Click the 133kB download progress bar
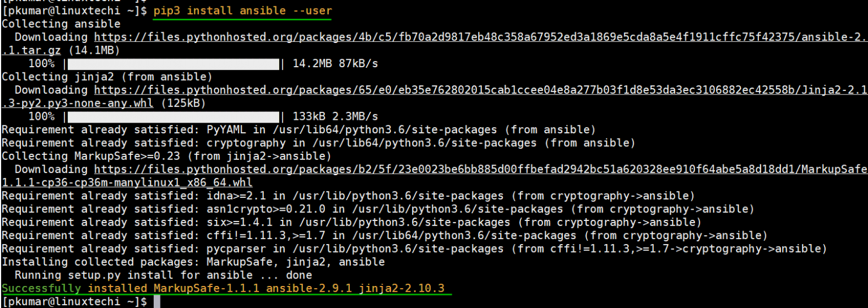The height and width of the screenshot is (308, 868). 173,116
